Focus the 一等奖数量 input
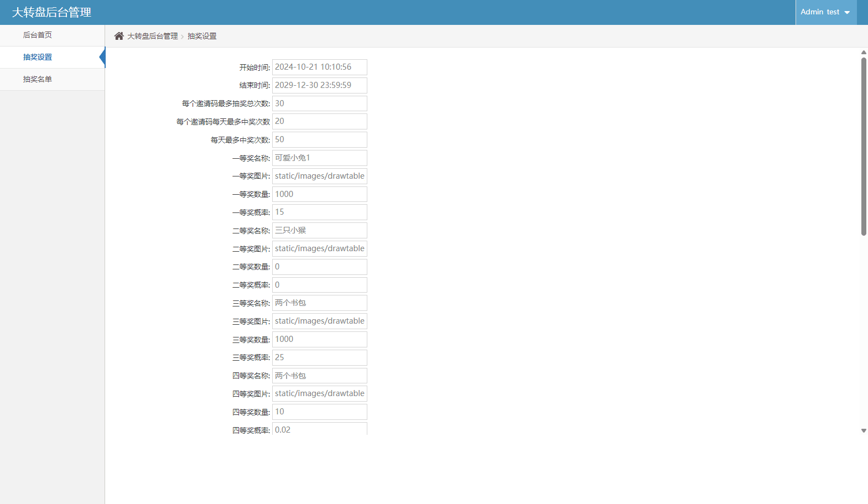This screenshot has width=868, height=504. coord(320,194)
